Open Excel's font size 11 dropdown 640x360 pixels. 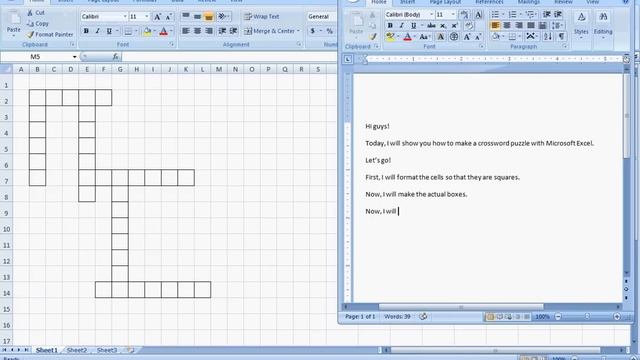click(x=147, y=17)
